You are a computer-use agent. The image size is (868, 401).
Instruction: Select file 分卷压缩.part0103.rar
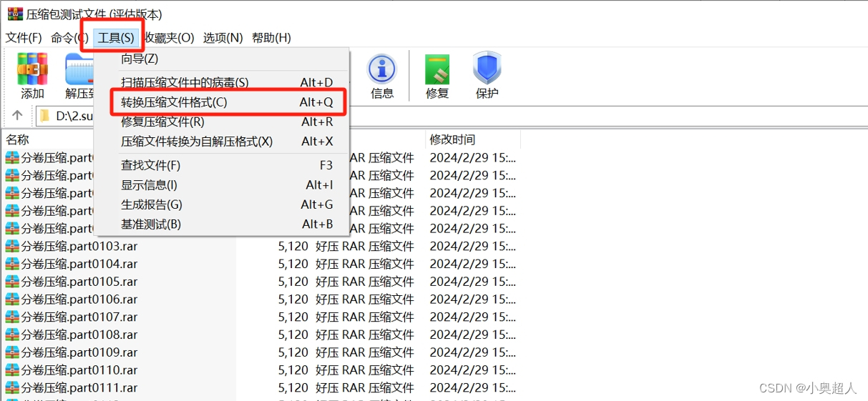[79, 246]
